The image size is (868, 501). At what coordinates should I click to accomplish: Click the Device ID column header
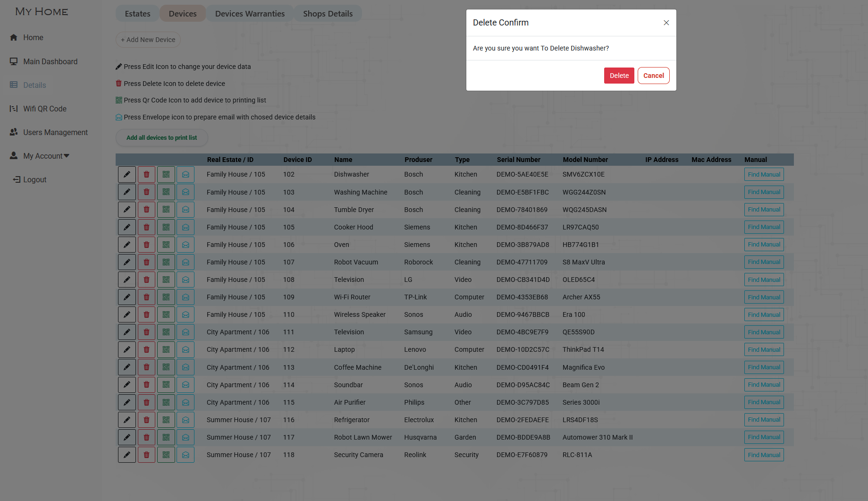click(x=297, y=160)
